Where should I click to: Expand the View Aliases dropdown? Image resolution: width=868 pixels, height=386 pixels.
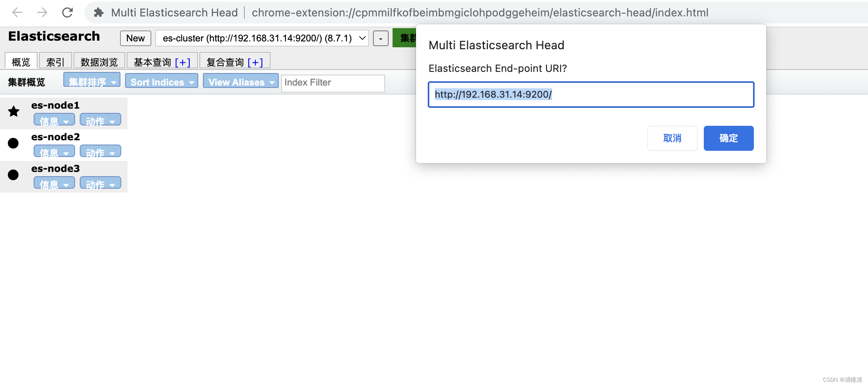click(241, 80)
